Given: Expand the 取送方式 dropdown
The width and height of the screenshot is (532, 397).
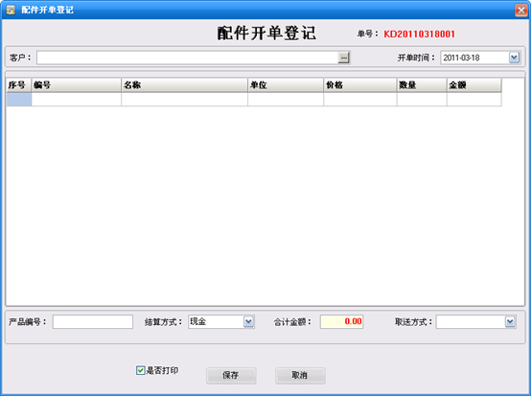Looking at the screenshot, I should pos(510,321).
